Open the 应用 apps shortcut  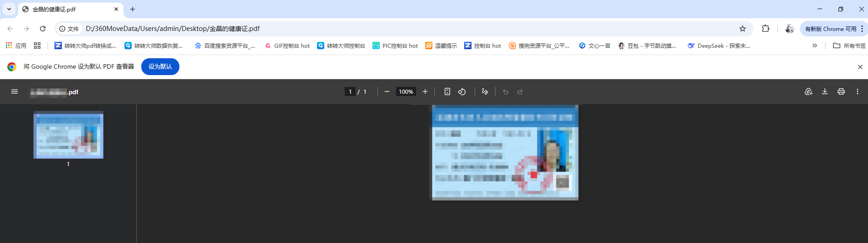(x=16, y=46)
